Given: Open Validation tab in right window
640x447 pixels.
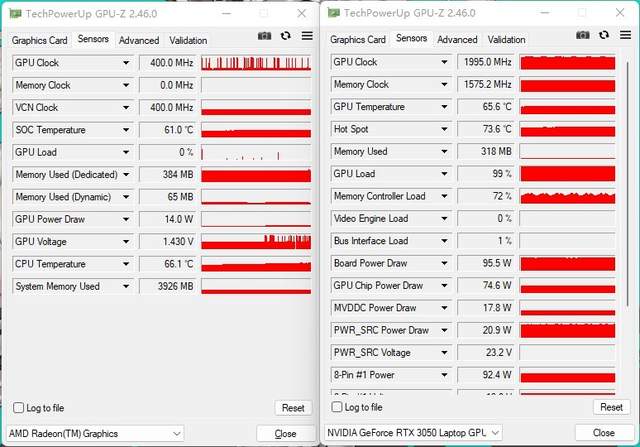Looking at the screenshot, I should point(507,40).
